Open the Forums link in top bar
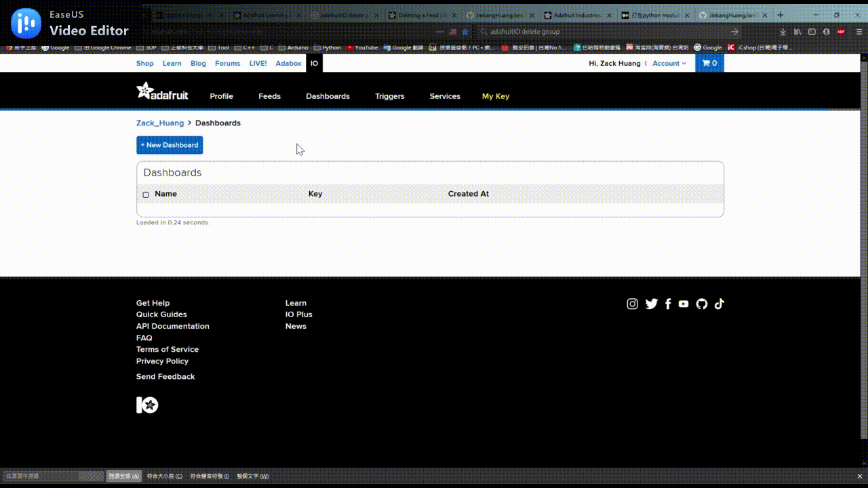 (227, 63)
